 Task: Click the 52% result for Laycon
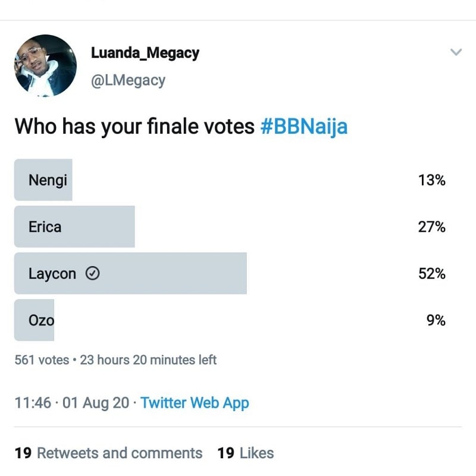point(432,274)
